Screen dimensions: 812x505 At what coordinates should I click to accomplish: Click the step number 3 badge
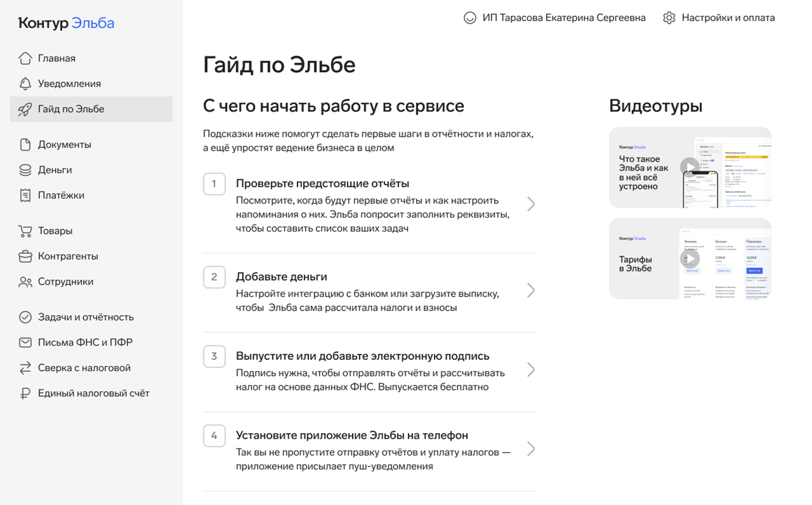(214, 357)
